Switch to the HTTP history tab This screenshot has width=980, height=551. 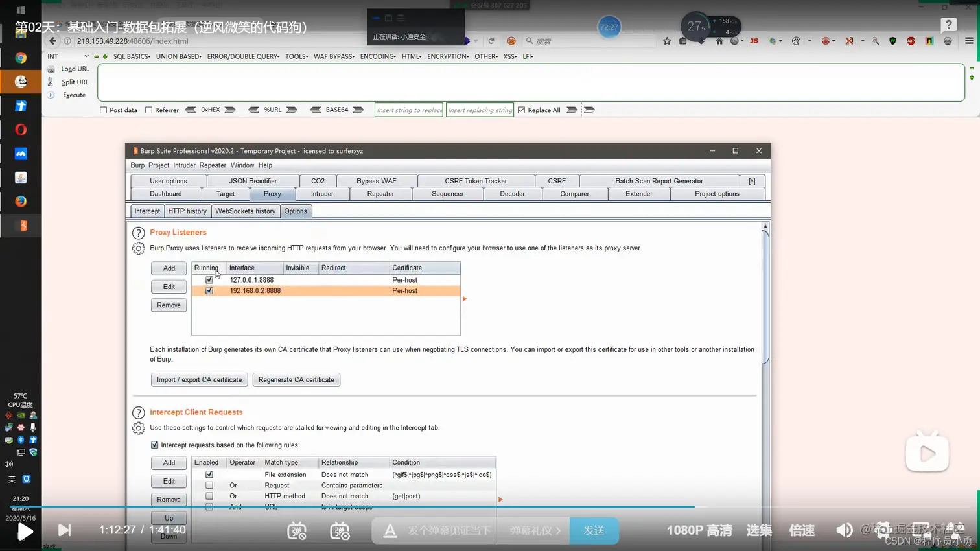click(x=187, y=211)
